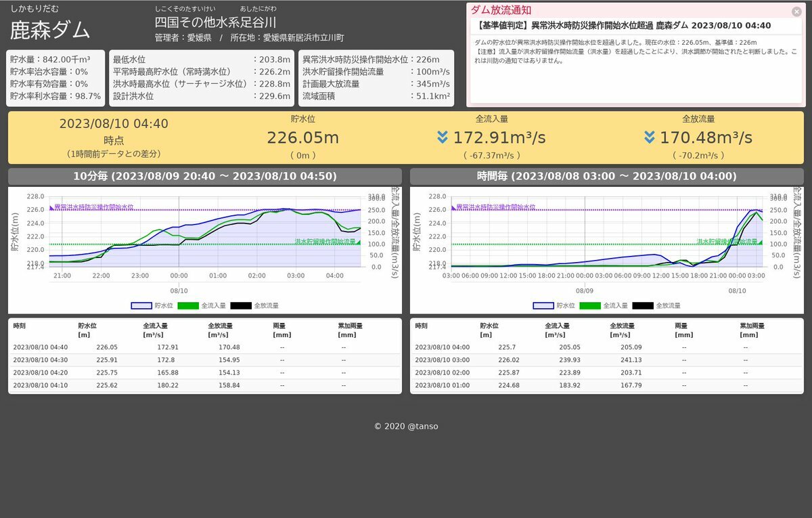Select the 2023/08/10 03:00 row in hourly table

(606, 360)
